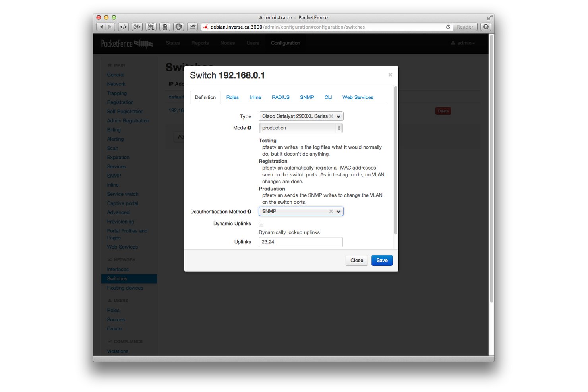Click the web inspector code icon
Image resolution: width=588 pixels, height=392 pixels.
124,27
